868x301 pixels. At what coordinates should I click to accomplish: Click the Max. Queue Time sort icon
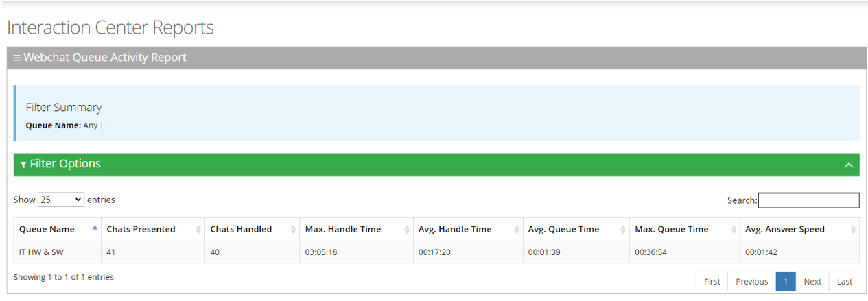pos(734,230)
